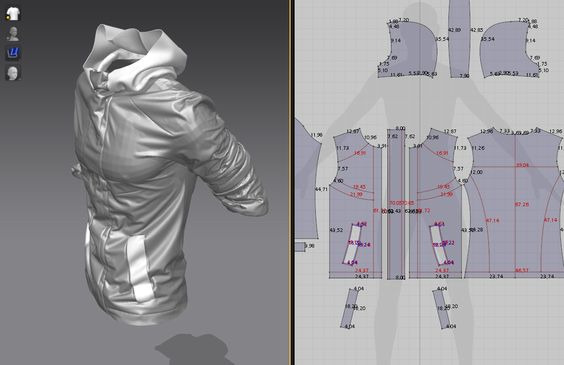Select the narrow center placket pattern strip
Screen dimensions: 564x365
[x=396, y=204]
